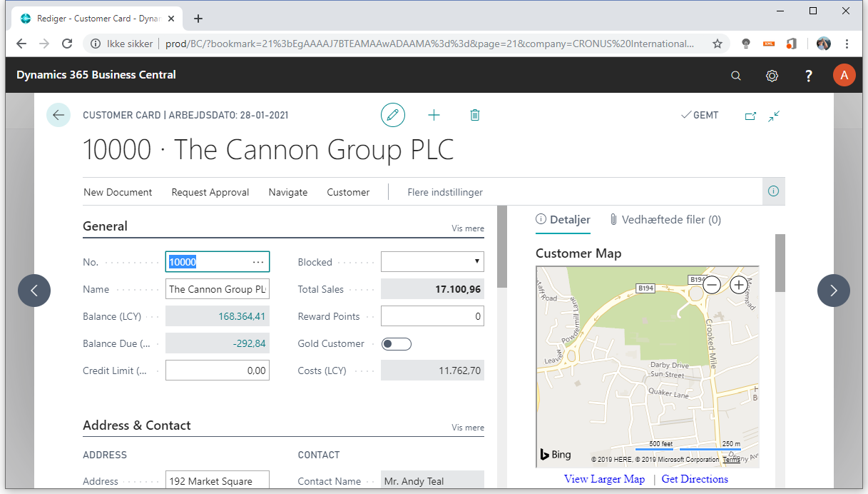The height and width of the screenshot is (494, 868).
Task: Open a new browser tab
Action: coord(198,19)
